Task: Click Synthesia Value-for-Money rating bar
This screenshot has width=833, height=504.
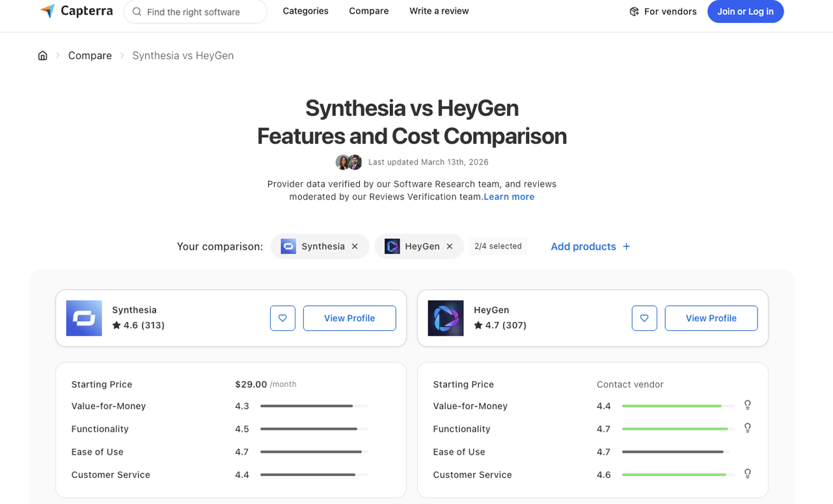Action: coord(314,406)
